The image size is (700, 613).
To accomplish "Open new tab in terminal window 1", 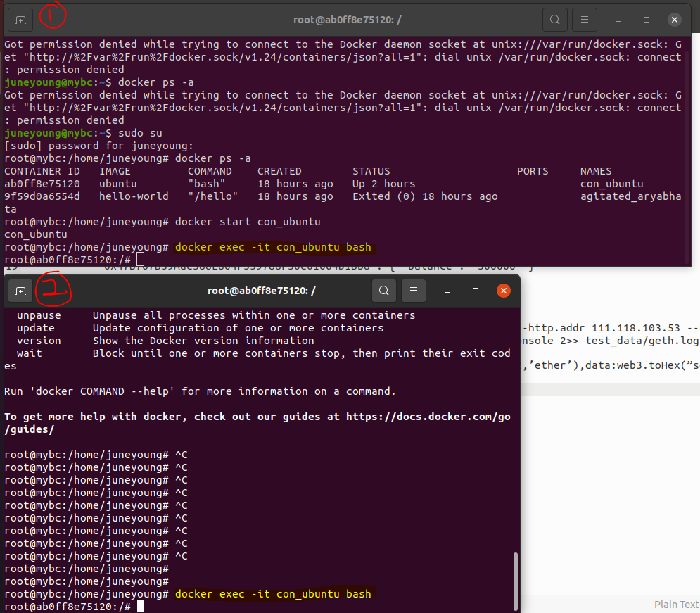I will [20, 20].
